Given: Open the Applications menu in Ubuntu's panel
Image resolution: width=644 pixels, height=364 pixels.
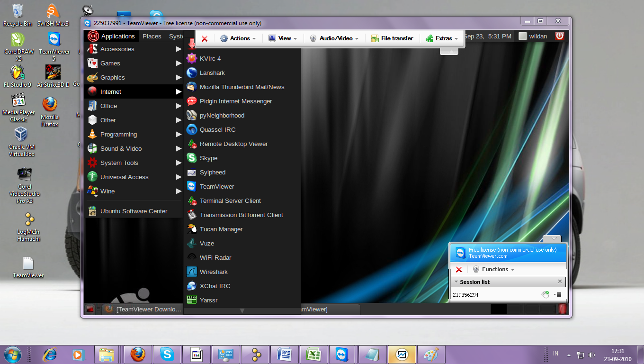Looking at the screenshot, I should coord(112,36).
